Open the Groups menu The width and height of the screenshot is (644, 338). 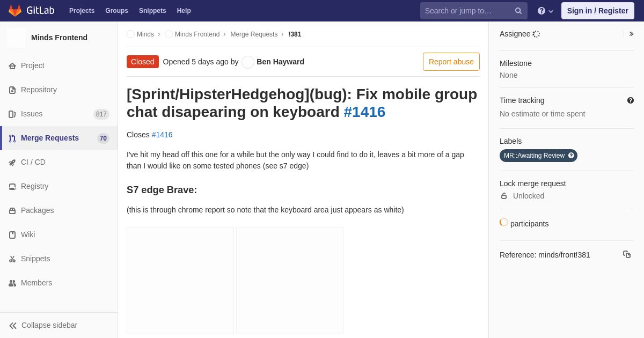tap(116, 11)
